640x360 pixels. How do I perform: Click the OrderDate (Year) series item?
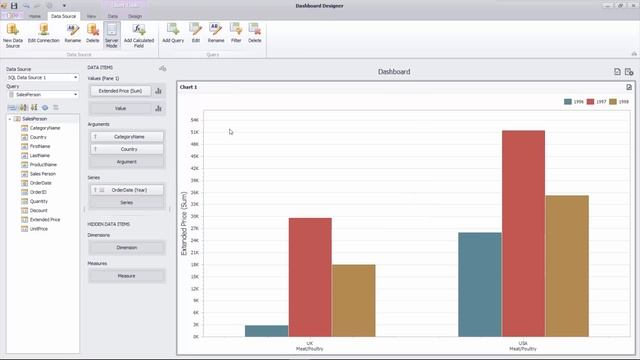pos(127,190)
